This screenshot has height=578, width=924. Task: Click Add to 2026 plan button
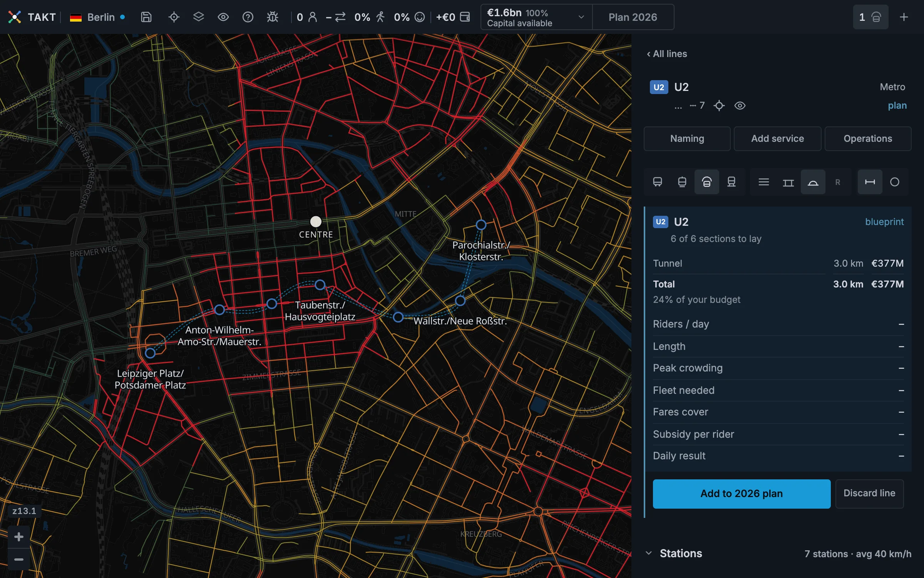742,494
